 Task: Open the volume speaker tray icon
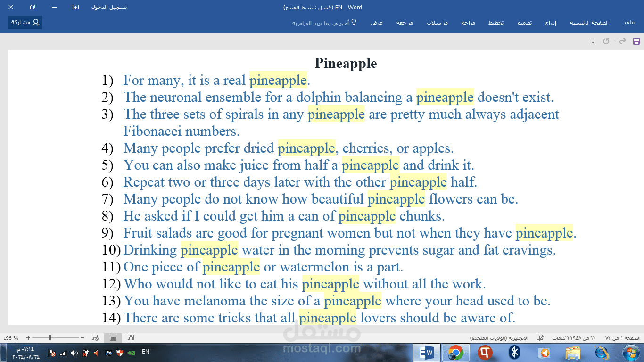pos(74,353)
